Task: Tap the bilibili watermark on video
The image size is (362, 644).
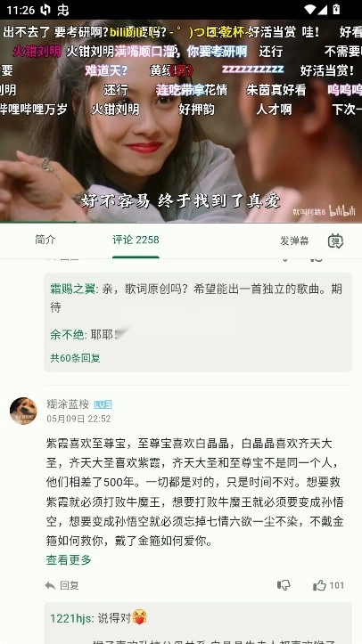Action: click(342, 211)
